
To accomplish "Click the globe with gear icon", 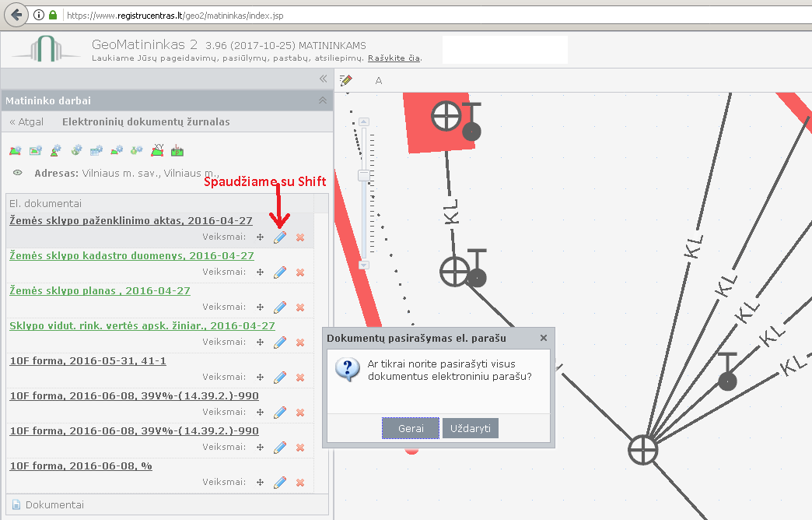I will coord(77,150).
